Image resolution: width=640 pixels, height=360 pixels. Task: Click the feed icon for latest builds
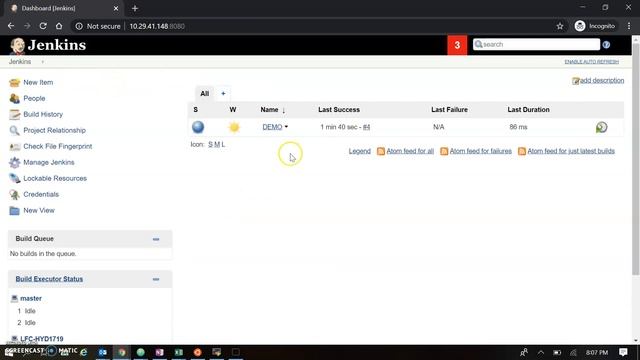521,151
